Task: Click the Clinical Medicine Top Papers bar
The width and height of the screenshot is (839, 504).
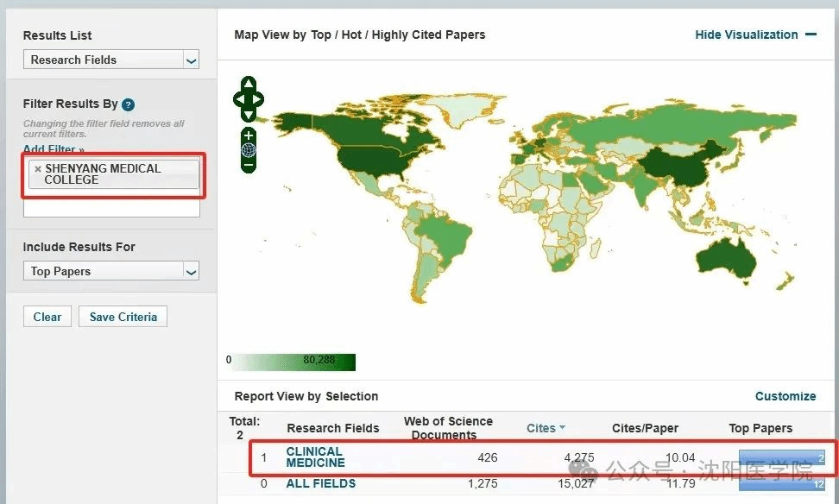Action: click(781, 457)
